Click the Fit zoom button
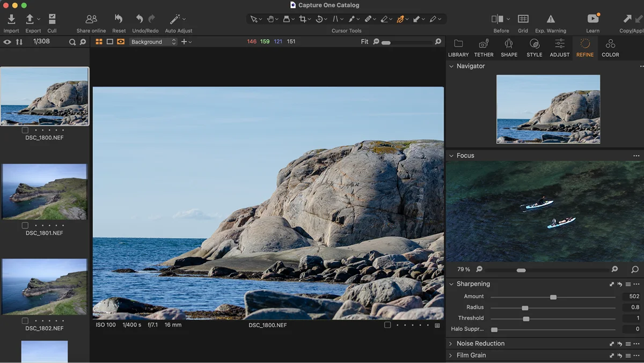This screenshot has height=363, width=644. click(364, 42)
